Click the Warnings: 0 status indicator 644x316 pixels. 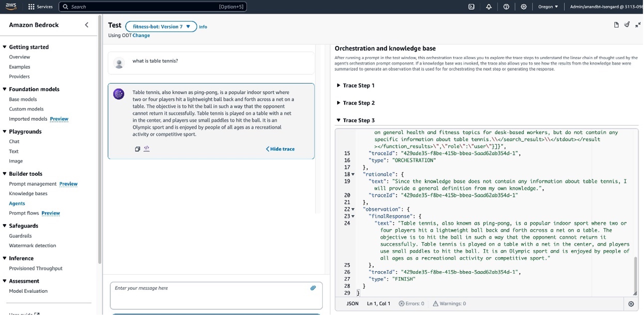449,304
